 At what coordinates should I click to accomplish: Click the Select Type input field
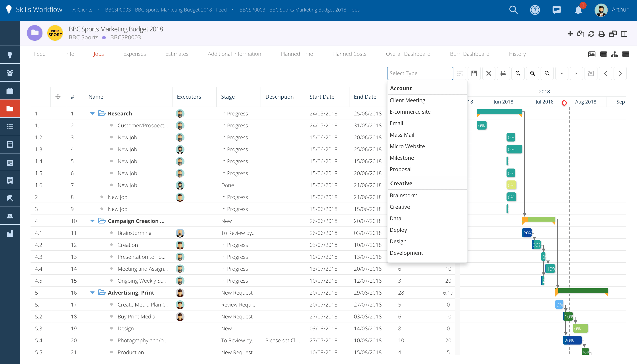(420, 73)
